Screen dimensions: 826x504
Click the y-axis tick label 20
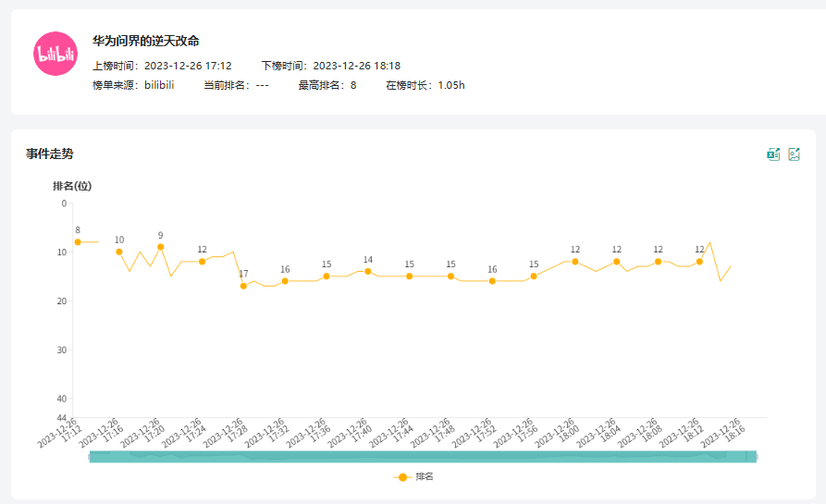point(62,301)
